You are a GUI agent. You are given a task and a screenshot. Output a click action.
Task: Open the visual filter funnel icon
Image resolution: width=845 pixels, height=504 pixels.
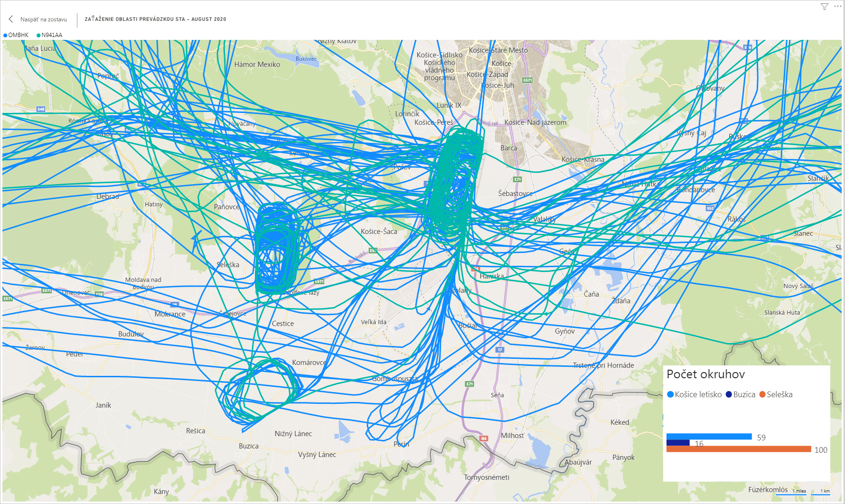click(x=825, y=7)
